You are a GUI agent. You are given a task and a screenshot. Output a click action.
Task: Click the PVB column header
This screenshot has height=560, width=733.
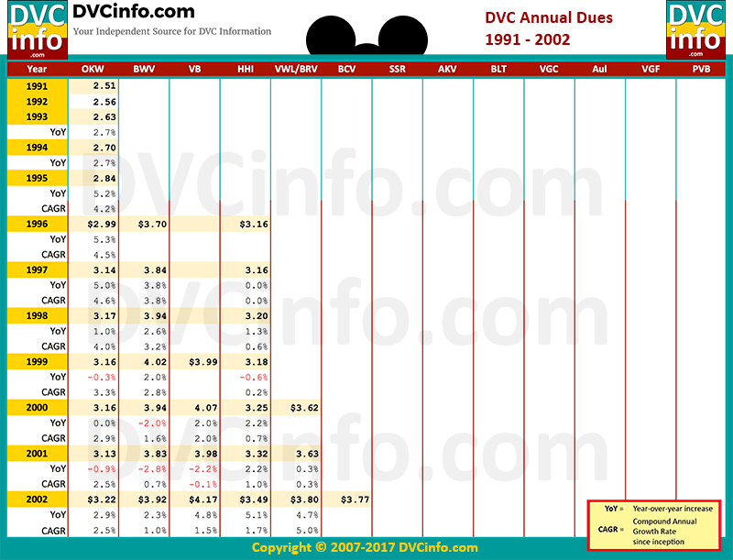[x=701, y=69]
